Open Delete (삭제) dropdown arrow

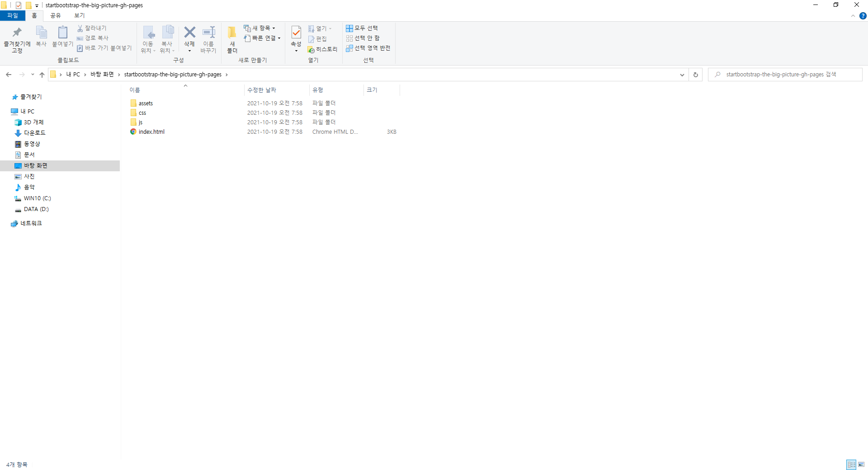[x=189, y=51]
